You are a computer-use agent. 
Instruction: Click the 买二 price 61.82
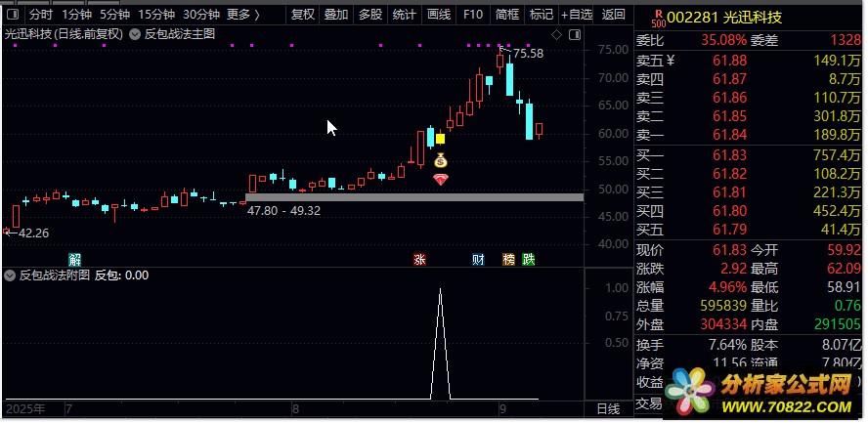coord(729,174)
